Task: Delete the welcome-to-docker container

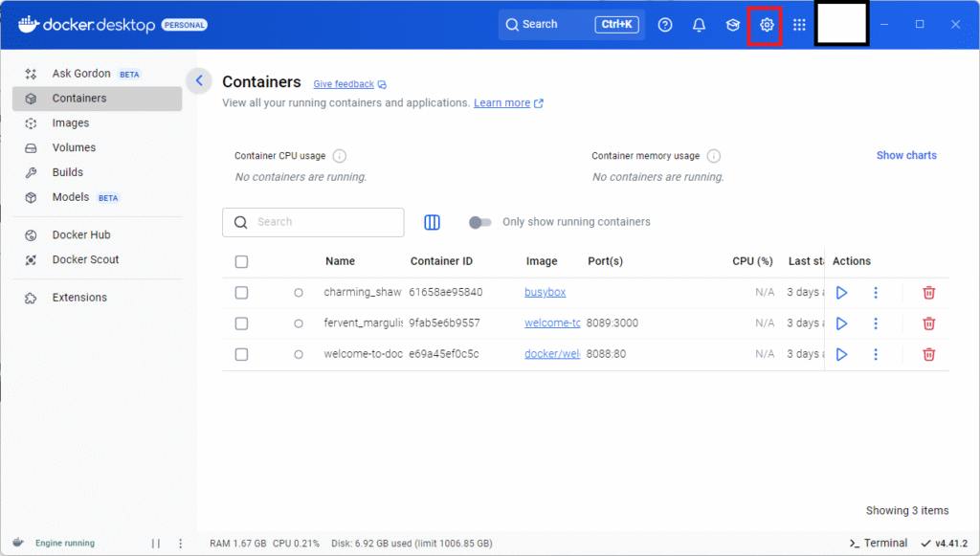Action: coord(928,354)
